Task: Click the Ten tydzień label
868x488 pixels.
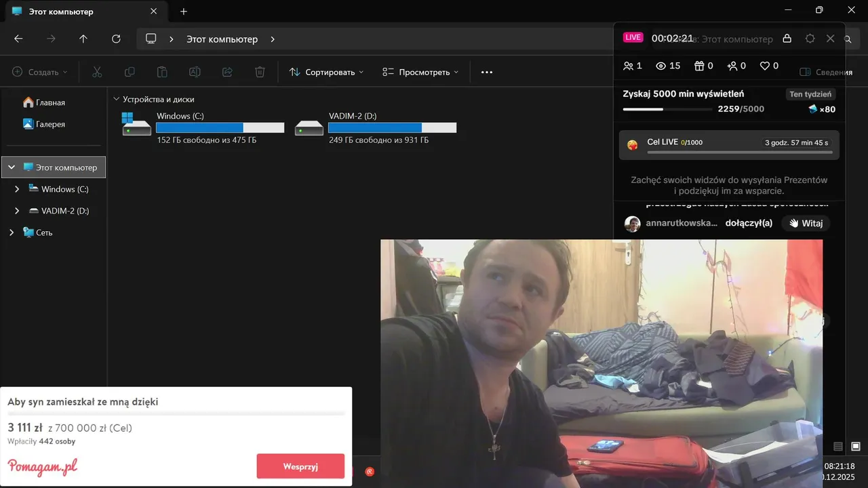Action: click(810, 94)
